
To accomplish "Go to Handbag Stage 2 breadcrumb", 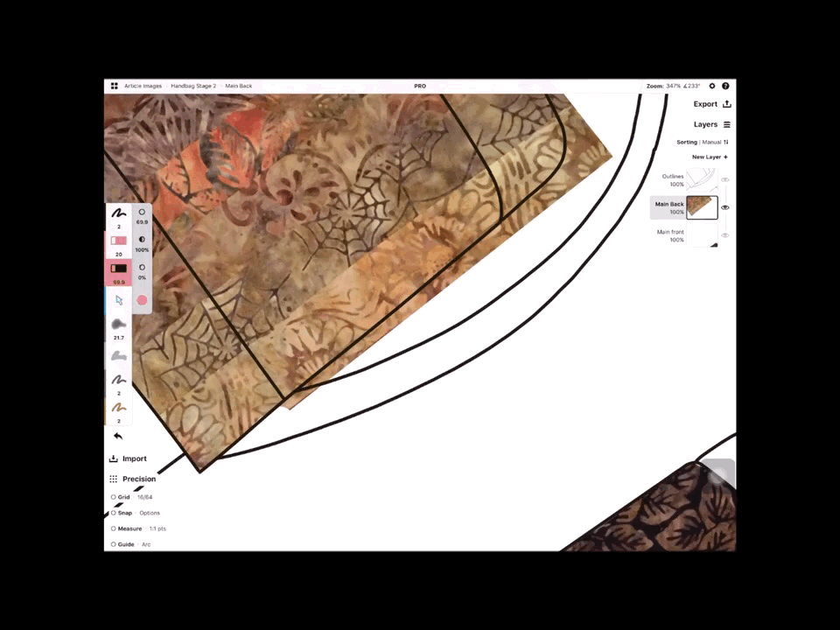I will [193, 86].
